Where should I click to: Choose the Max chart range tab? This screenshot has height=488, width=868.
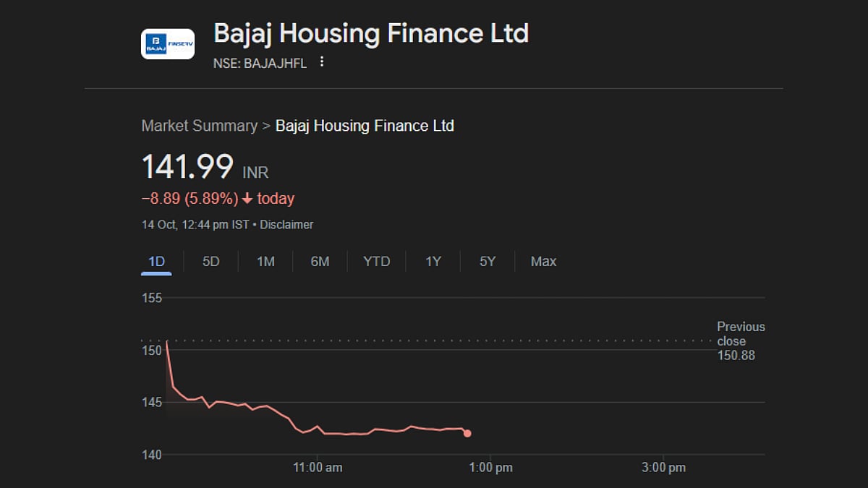pyautogui.click(x=543, y=262)
